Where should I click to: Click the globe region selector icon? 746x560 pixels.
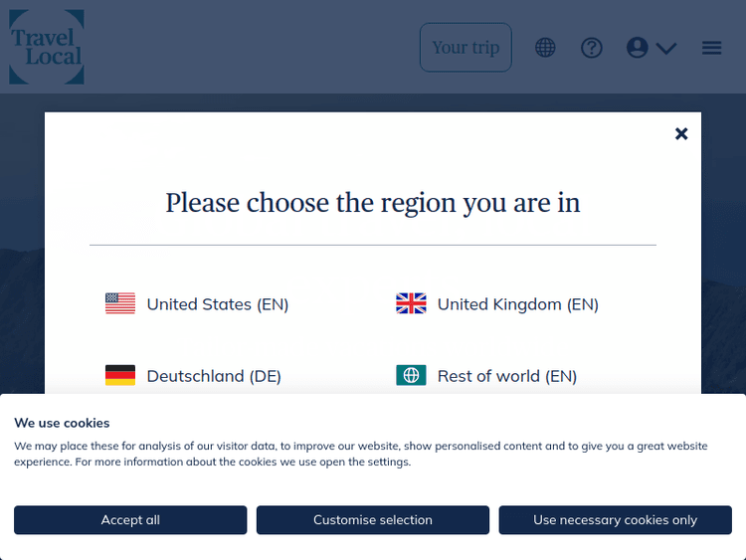[545, 48]
